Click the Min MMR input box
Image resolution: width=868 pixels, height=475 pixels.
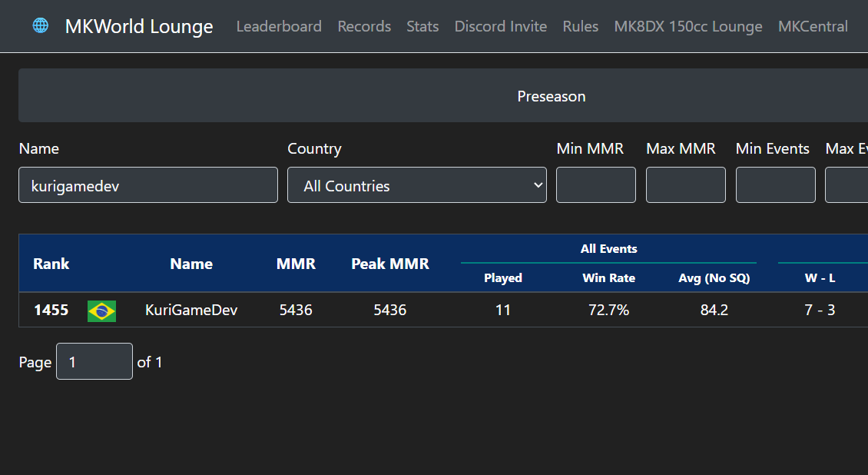point(595,185)
